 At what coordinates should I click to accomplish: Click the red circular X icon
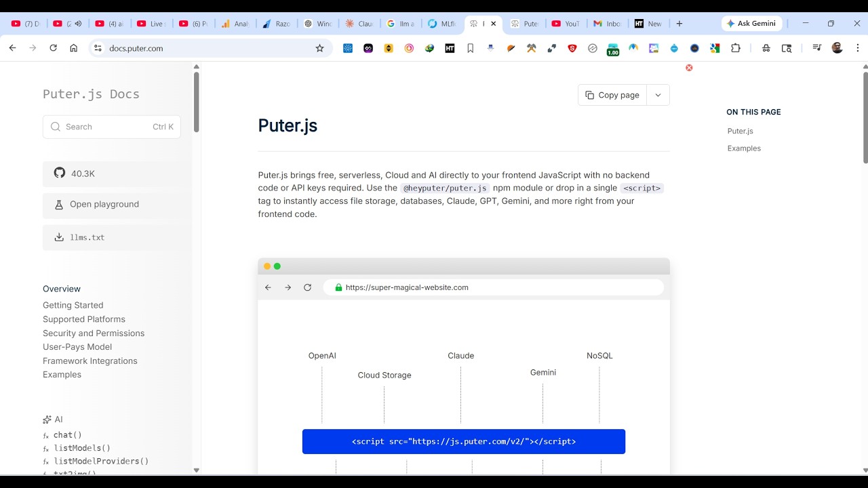(689, 68)
